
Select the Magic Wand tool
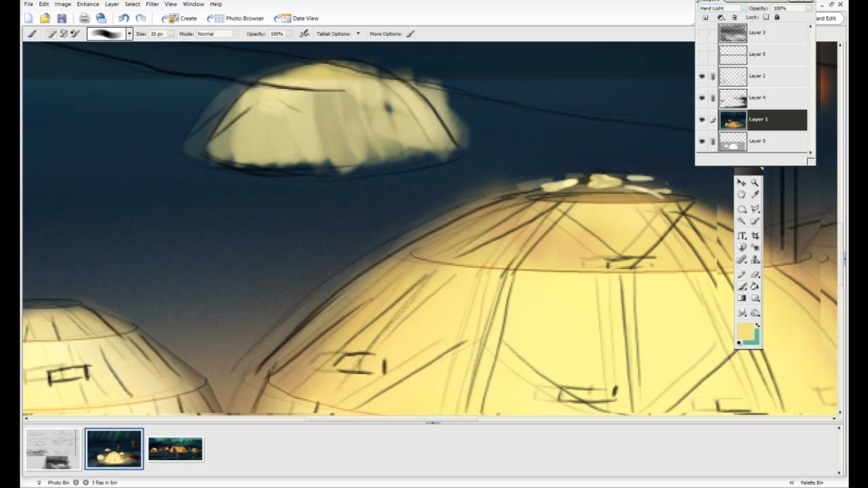[x=741, y=220]
